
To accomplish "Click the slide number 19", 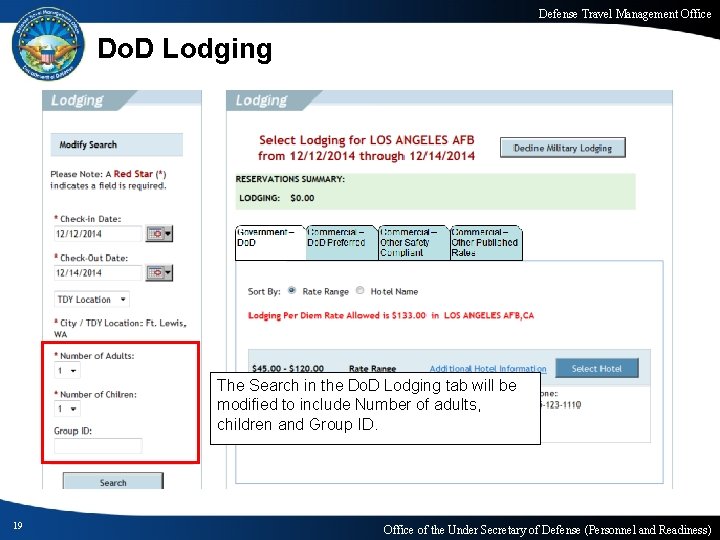I will (x=17, y=526).
